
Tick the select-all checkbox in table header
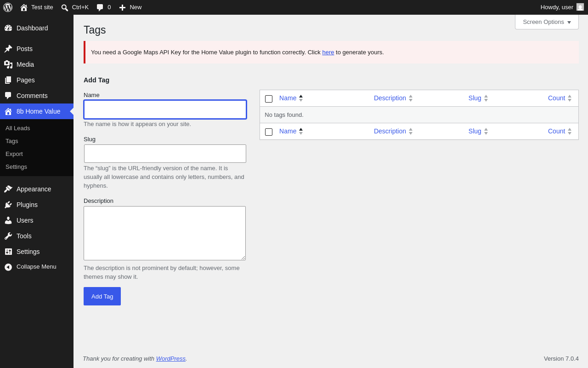click(x=269, y=99)
